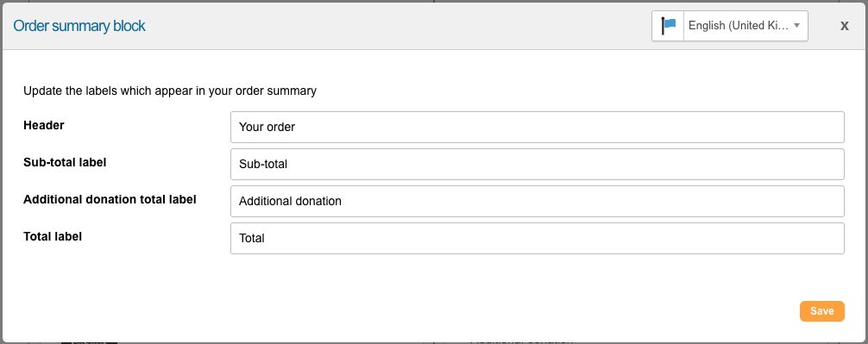This screenshot has height=344, width=868.
Task: Select the Total label input box
Action: pos(537,238)
